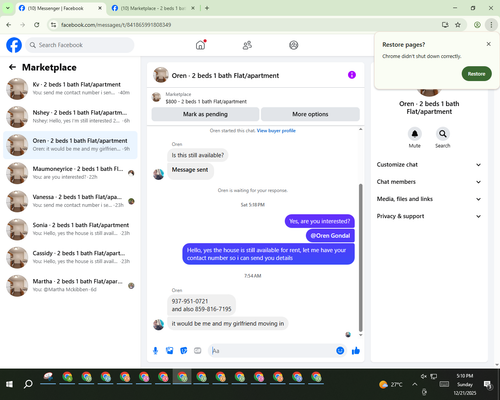Open the Cassidy conversation
500x400 pixels.
coord(70,257)
